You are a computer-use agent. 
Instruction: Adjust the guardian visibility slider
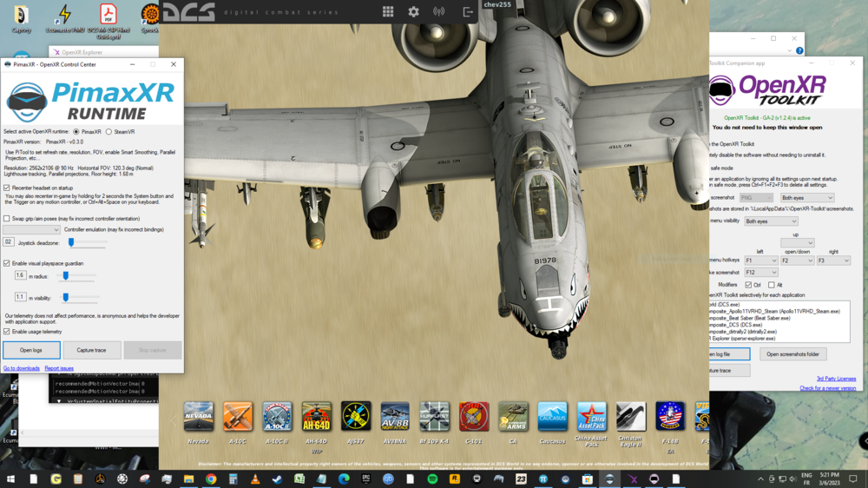click(65, 298)
